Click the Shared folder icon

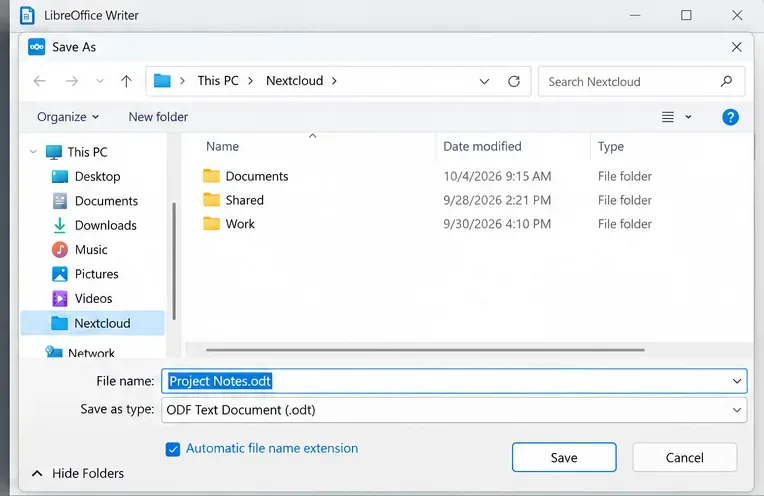(211, 199)
